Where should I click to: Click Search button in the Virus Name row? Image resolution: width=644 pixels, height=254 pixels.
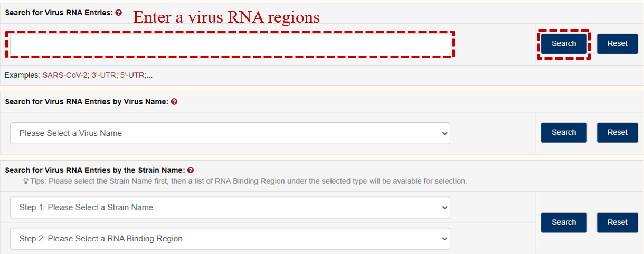click(564, 133)
